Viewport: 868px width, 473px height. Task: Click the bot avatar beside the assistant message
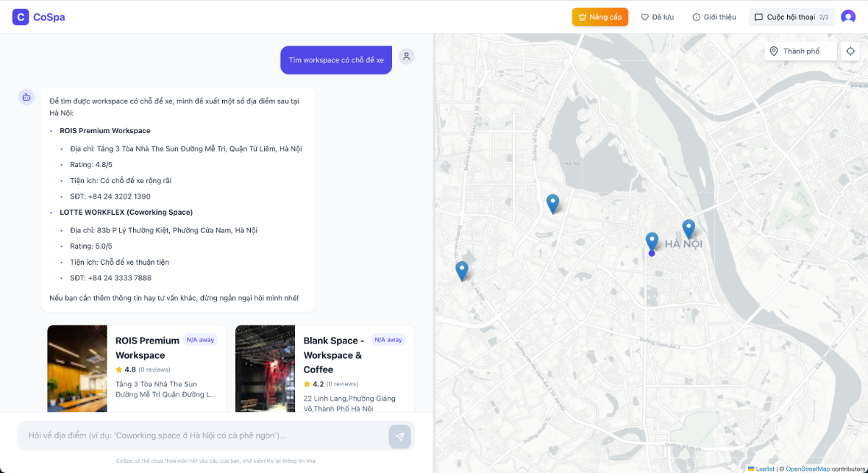[26, 96]
